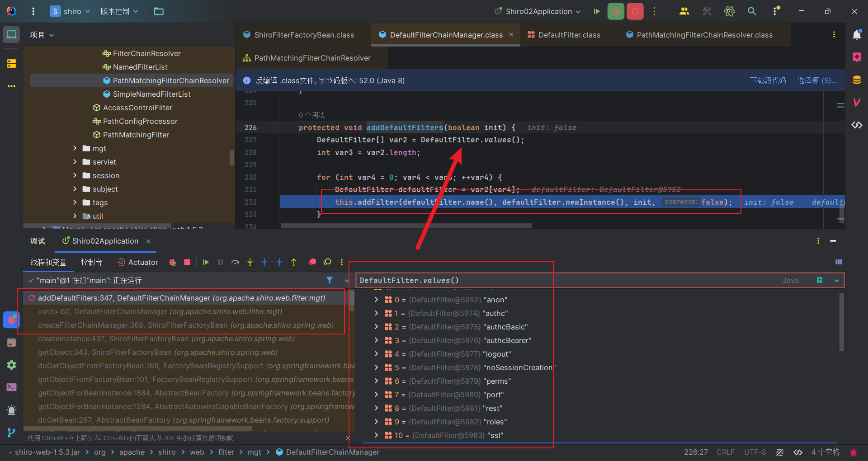
Task: Expand the servlet folder
Action: tap(75, 162)
